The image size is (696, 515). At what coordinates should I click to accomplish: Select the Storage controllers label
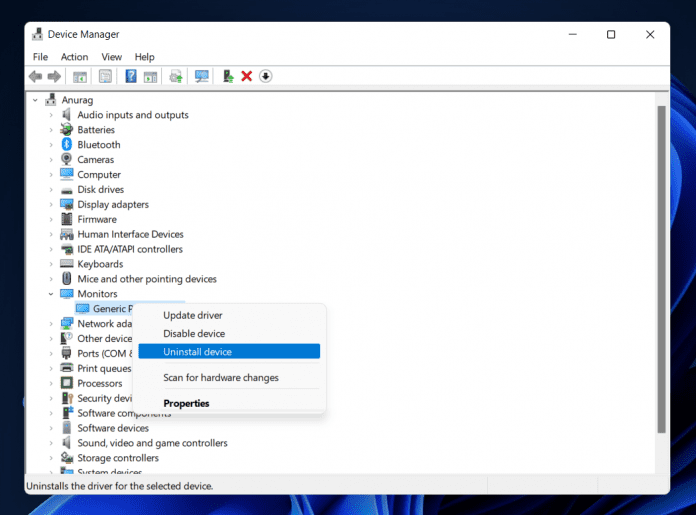pos(118,458)
